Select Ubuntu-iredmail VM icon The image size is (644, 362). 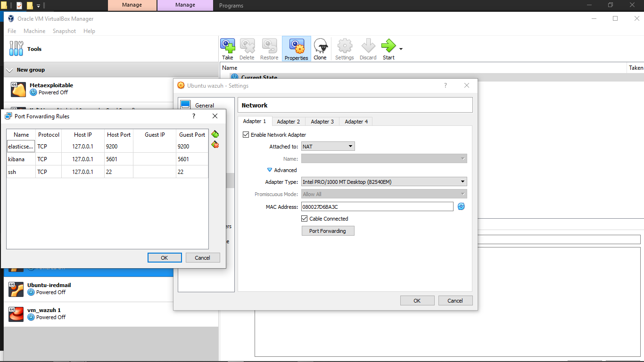coord(16,289)
